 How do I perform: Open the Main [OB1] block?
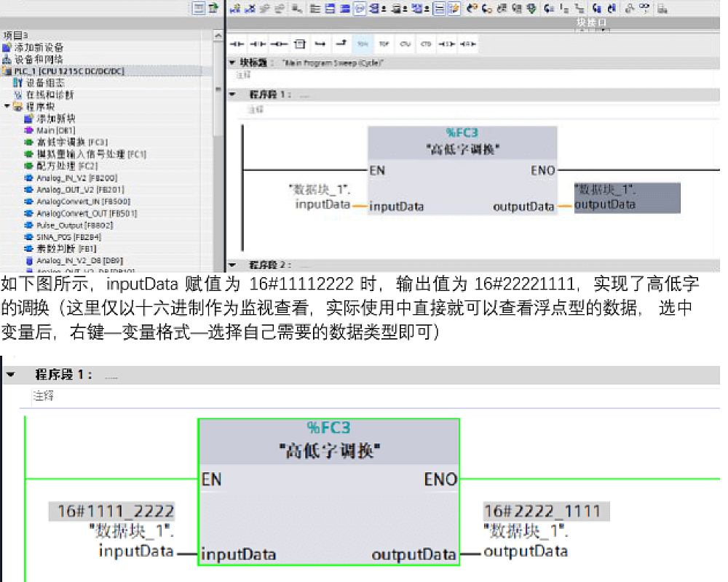click(x=55, y=130)
